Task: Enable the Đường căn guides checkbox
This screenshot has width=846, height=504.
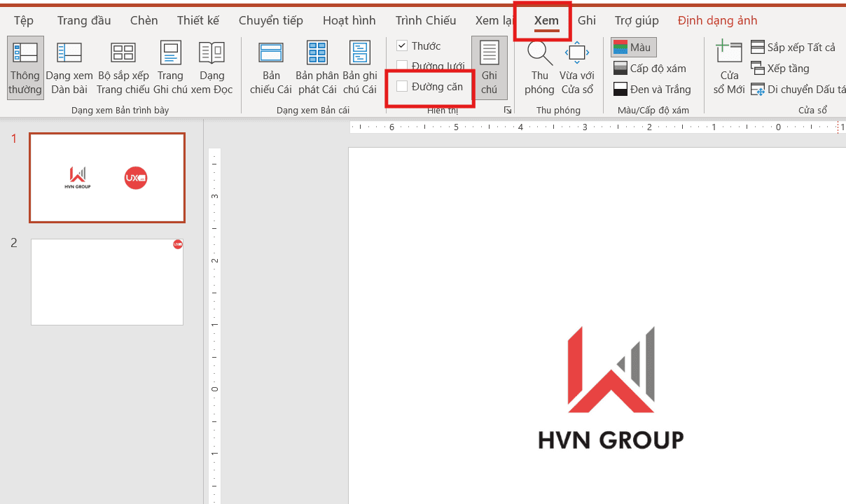Action: 402,87
